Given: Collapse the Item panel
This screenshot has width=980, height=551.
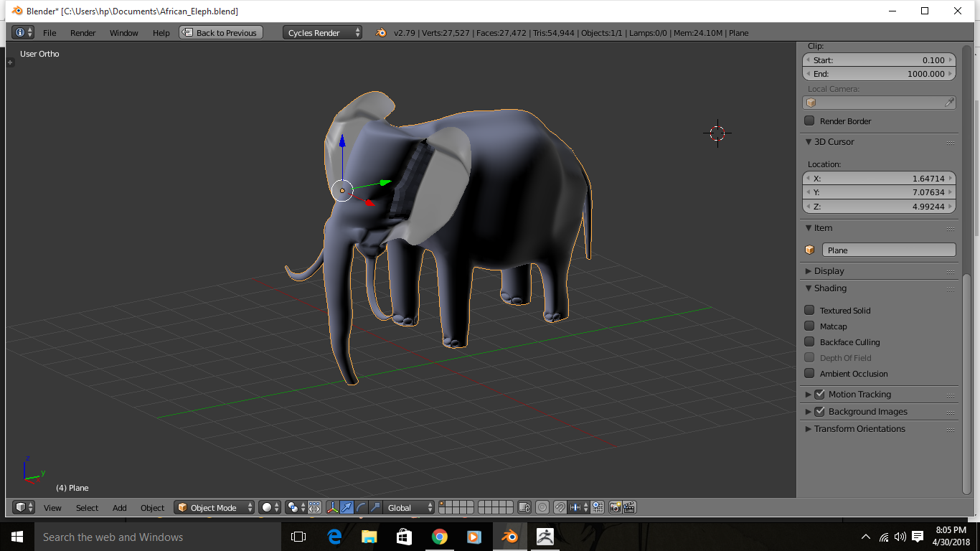Looking at the screenshot, I should pyautogui.click(x=809, y=227).
